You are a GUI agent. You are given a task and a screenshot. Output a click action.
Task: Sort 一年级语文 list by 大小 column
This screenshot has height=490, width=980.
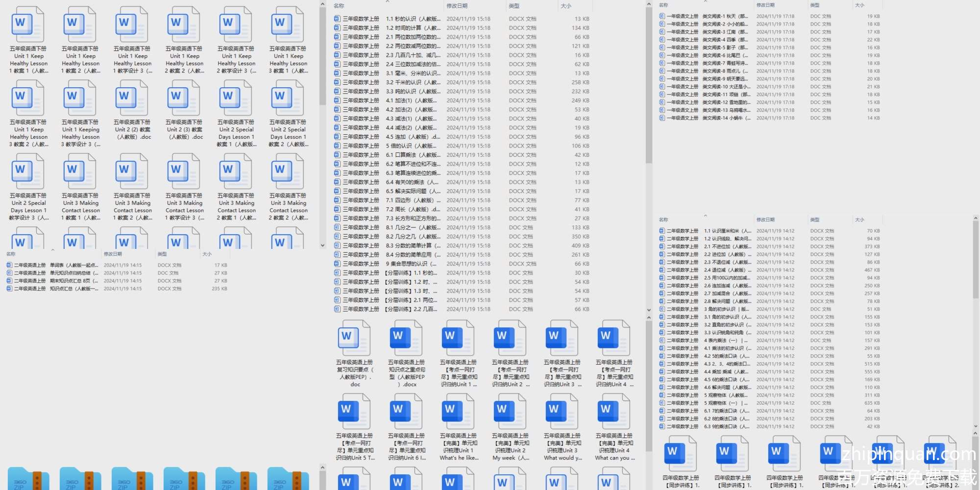pos(859,5)
